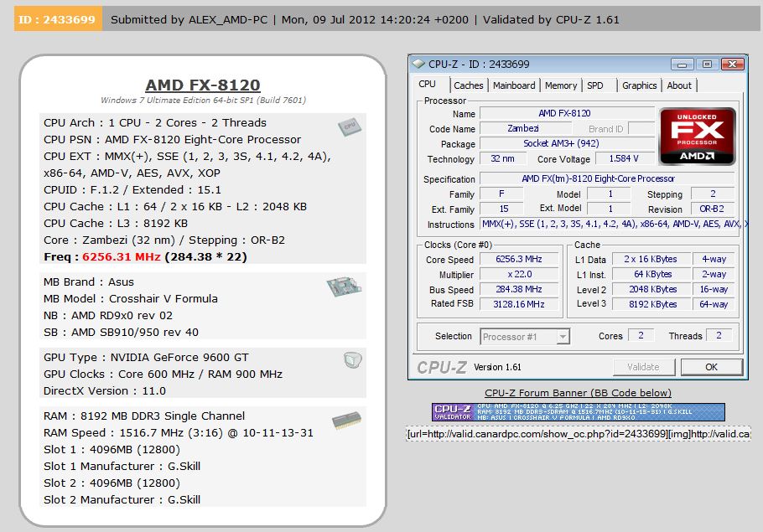Click the OK button in CPU-Z
Viewport: 763px width, 532px height.
(x=711, y=367)
